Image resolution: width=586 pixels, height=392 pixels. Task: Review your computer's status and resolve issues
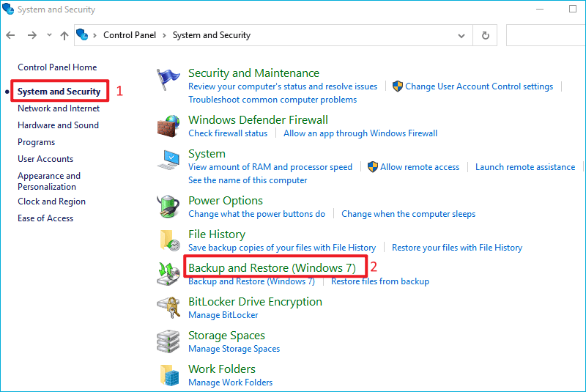point(283,86)
